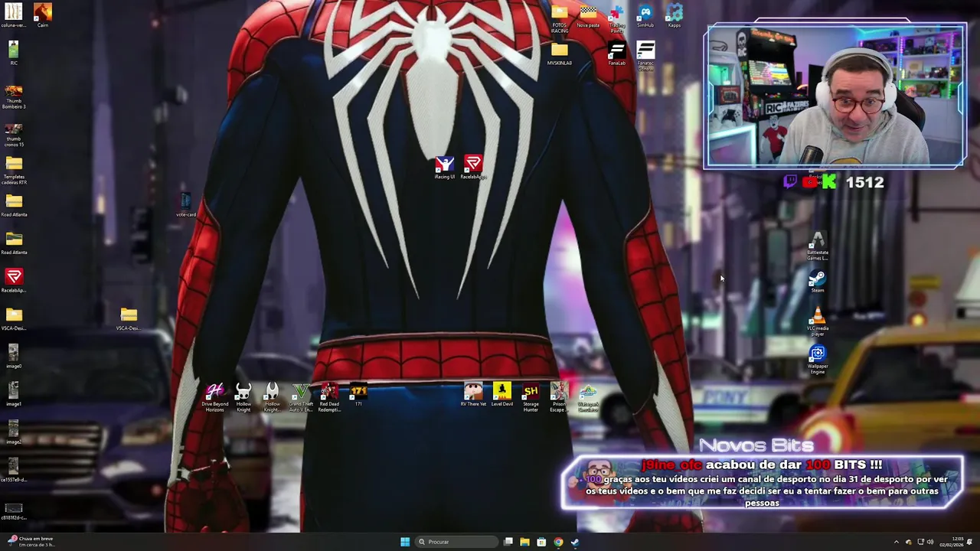The height and width of the screenshot is (551, 980).
Task: Select the vote-card file icon
Action: point(186,204)
